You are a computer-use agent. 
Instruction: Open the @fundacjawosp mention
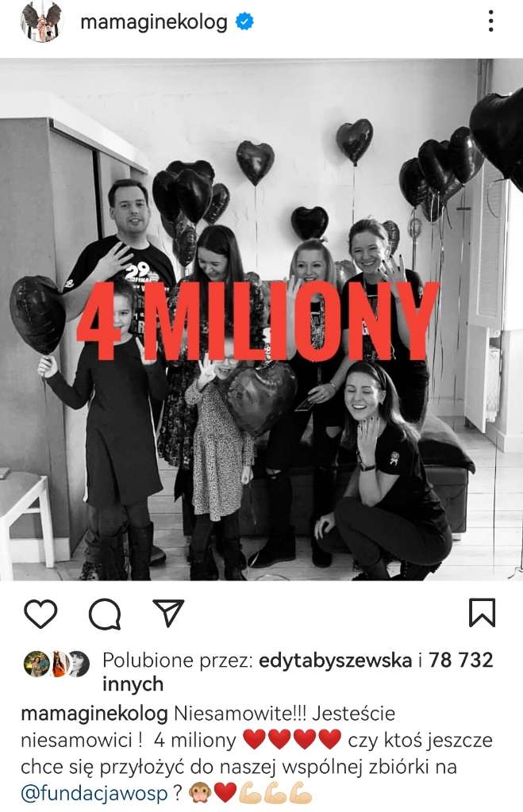pos(94,793)
